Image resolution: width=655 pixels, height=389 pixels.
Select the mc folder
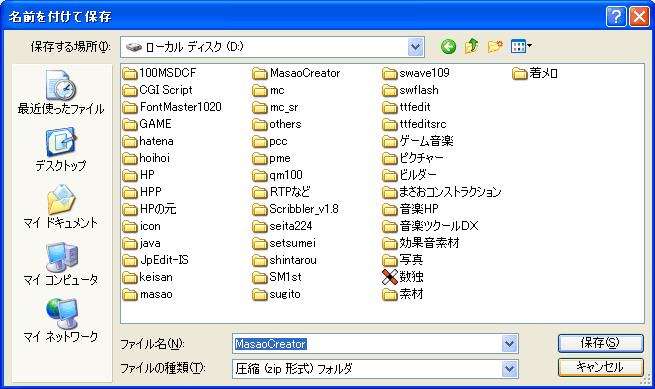(269, 90)
